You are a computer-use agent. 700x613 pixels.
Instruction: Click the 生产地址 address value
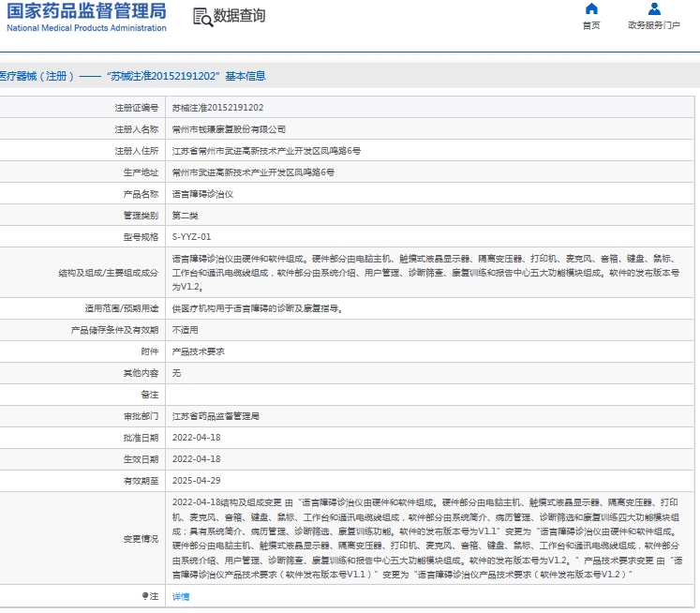click(253, 172)
